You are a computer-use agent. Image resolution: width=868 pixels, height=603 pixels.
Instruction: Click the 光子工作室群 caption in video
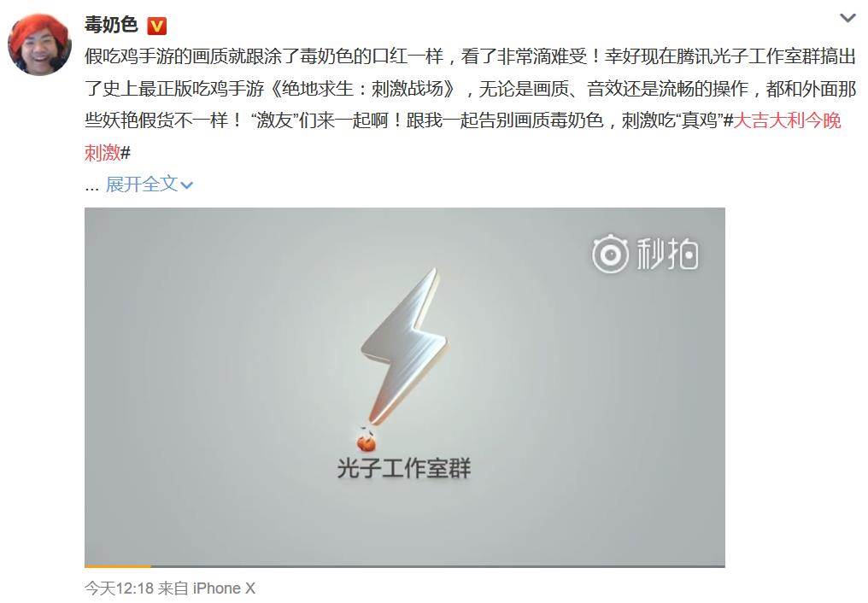click(404, 469)
